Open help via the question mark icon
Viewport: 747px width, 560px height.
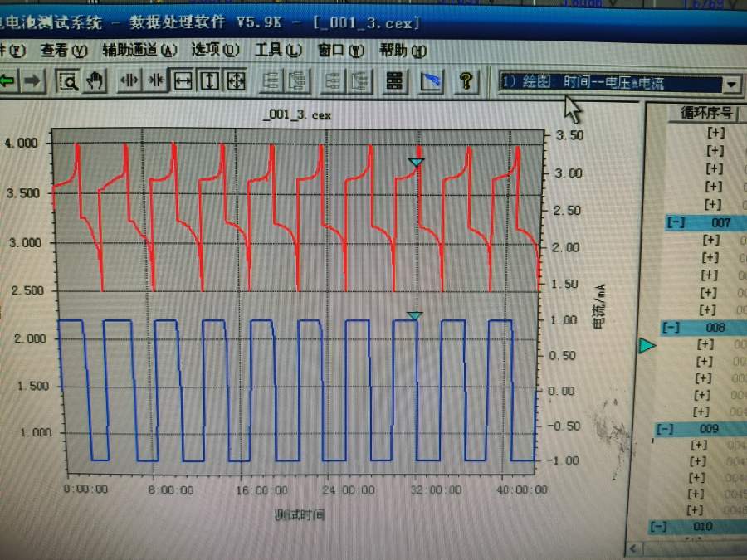466,80
